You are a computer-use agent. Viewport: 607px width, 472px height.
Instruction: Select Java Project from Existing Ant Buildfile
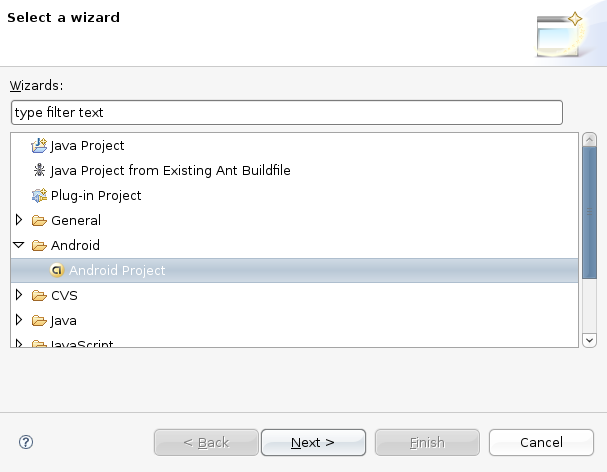pyautogui.click(x=170, y=171)
